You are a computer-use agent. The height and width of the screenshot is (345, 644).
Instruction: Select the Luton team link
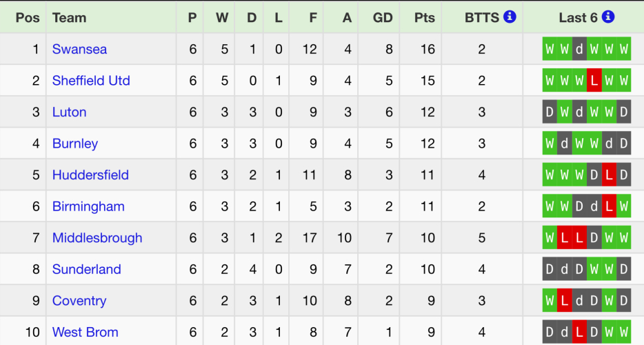click(69, 112)
